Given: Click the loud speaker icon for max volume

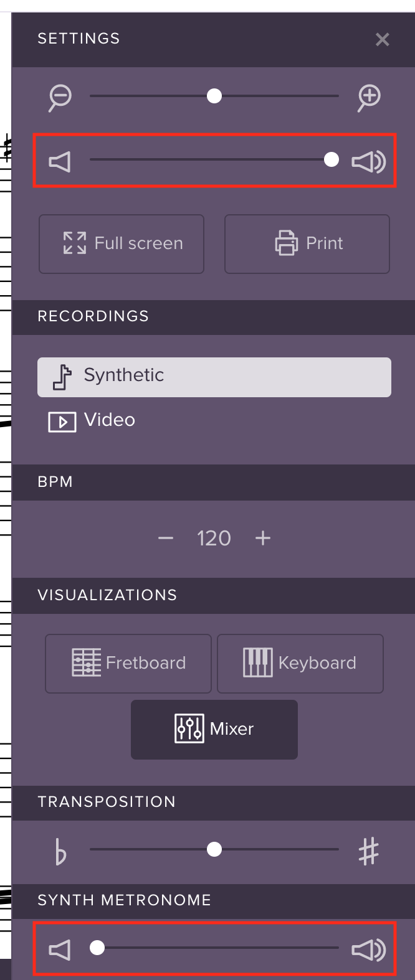Looking at the screenshot, I should coord(369,161).
